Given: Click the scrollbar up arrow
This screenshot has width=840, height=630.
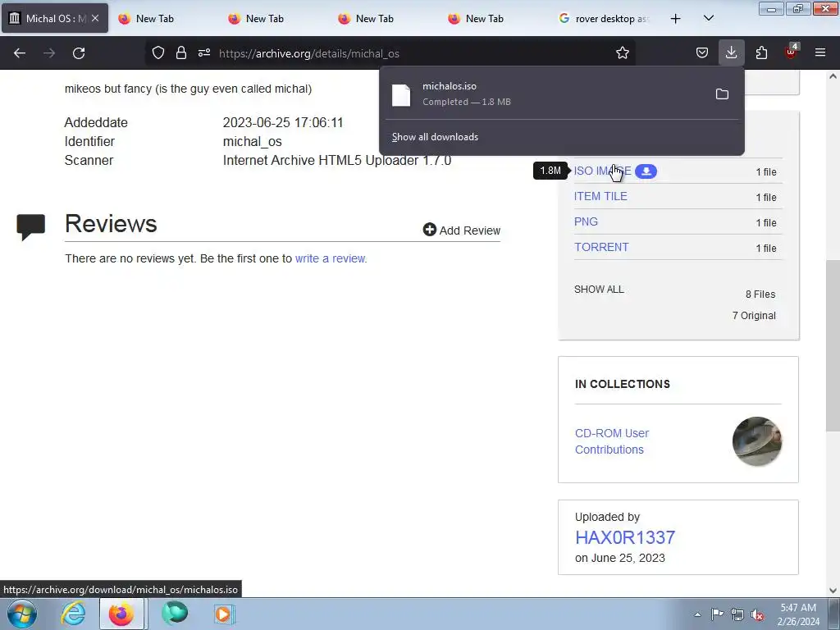Looking at the screenshot, I should [x=833, y=76].
